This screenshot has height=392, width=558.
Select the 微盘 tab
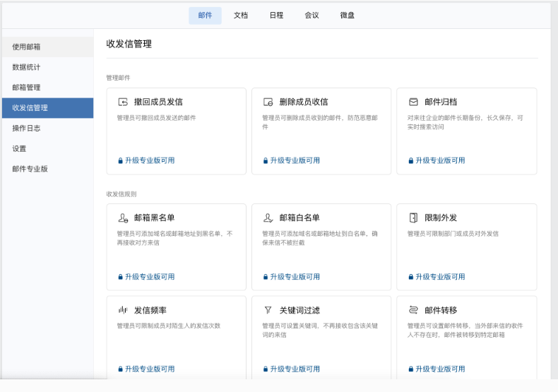click(x=348, y=16)
